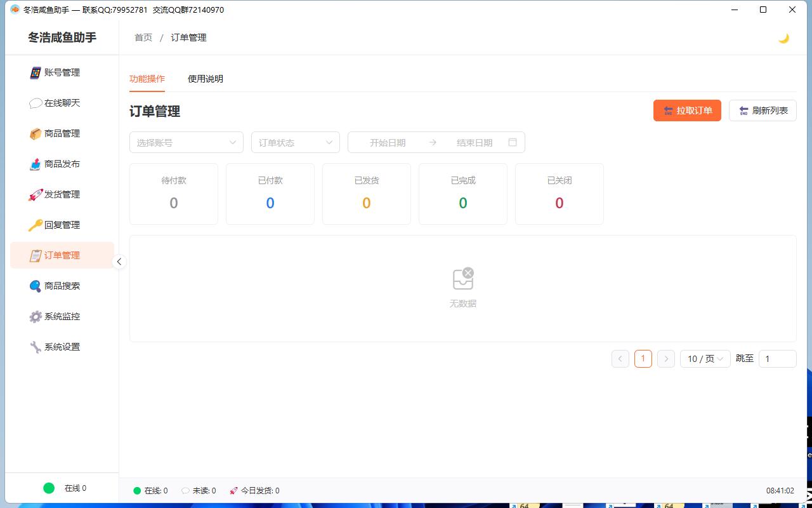Open 商品发布 in the sidebar

pyautogui.click(x=62, y=164)
